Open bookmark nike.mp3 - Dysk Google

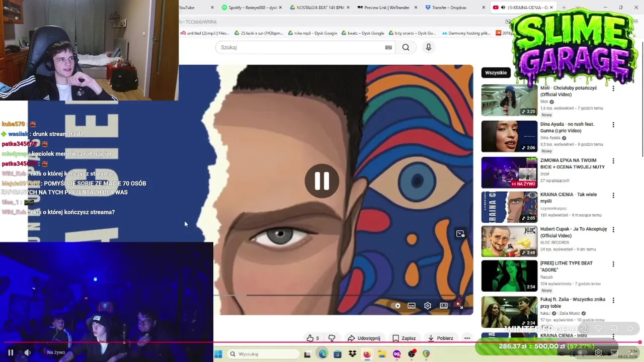(312, 33)
